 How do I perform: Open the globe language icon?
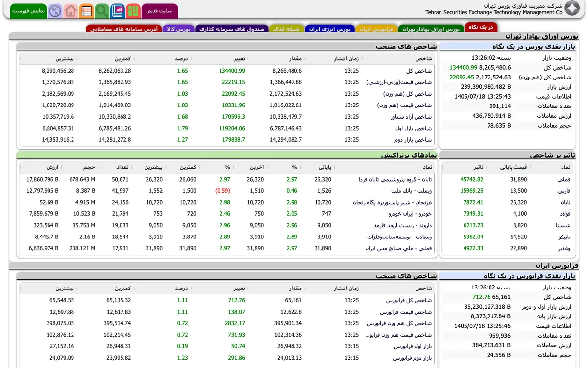pos(55,10)
